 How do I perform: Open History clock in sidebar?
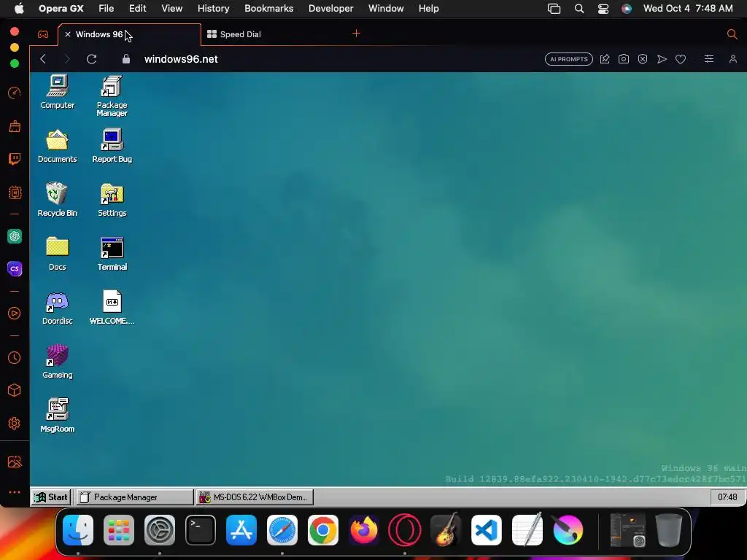coord(15,357)
